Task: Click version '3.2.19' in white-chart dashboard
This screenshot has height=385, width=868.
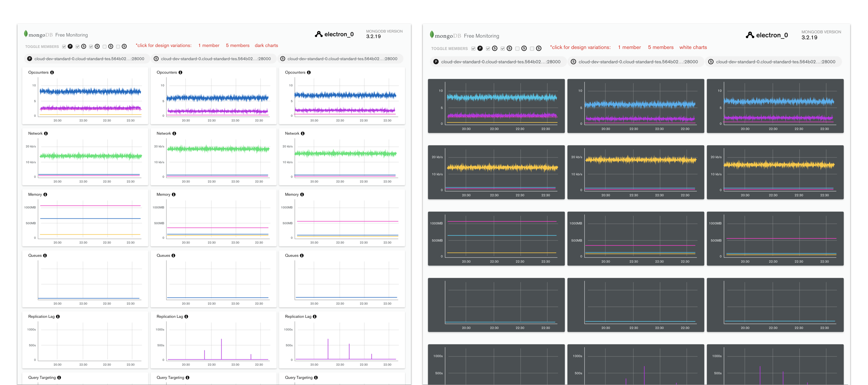Action: point(373,37)
